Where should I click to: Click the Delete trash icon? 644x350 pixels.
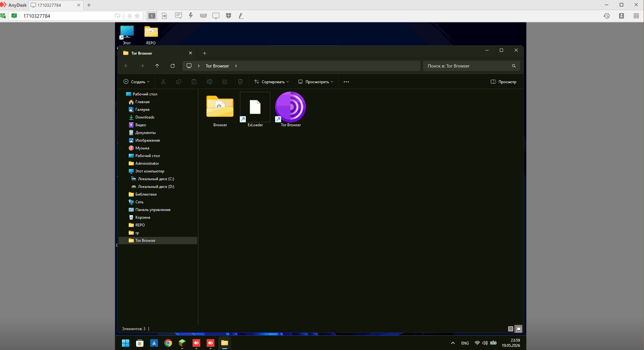click(240, 82)
